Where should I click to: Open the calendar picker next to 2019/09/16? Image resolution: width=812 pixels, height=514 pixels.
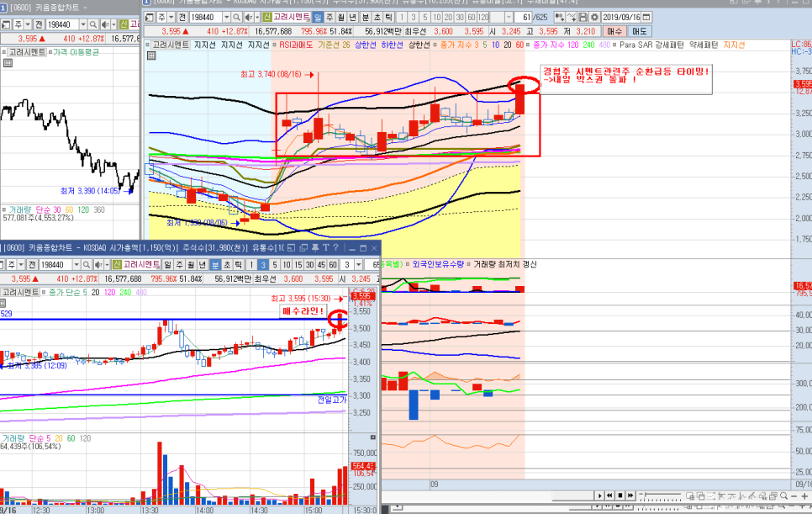tap(646, 17)
